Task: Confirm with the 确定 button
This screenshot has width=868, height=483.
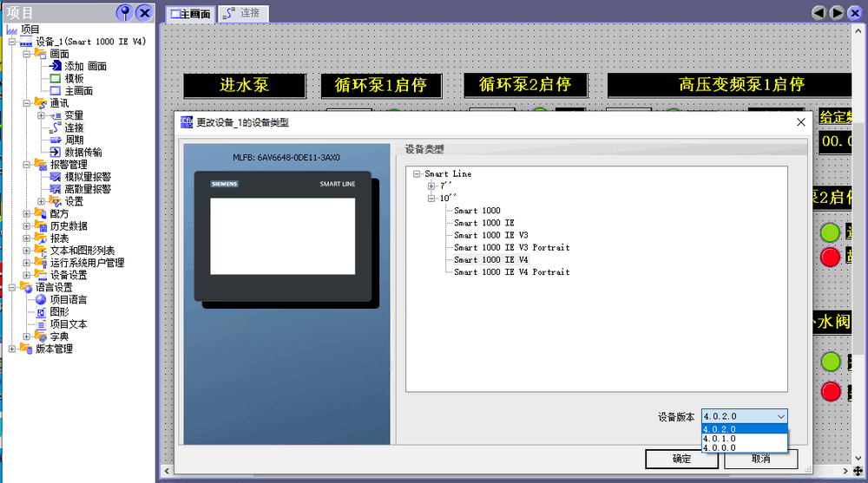Action: pyautogui.click(x=681, y=459)
